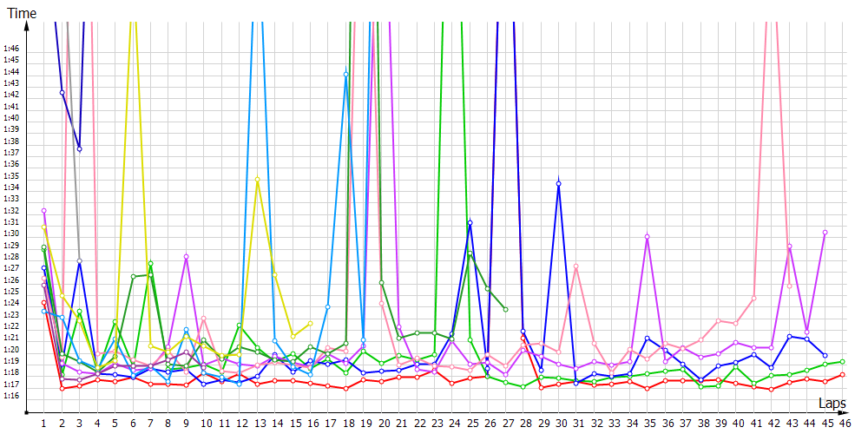
Task: Click the Time axis title
Action: [22, 13]
